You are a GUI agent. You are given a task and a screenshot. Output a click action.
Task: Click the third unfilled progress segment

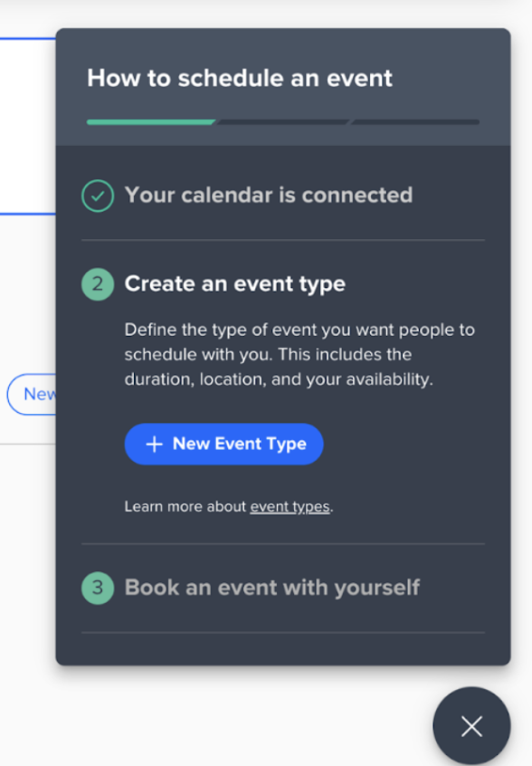414,120
